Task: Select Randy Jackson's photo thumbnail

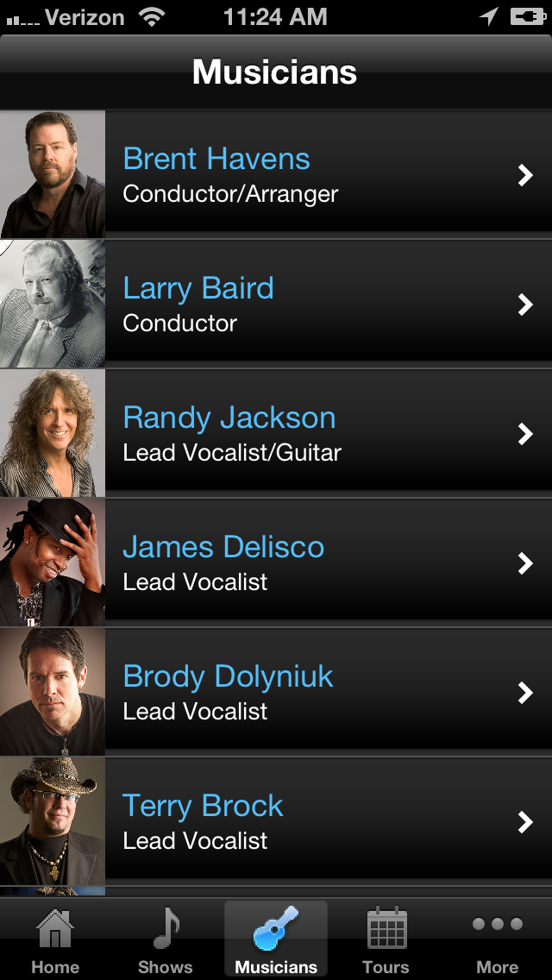Action: click(x=53, y=433)
